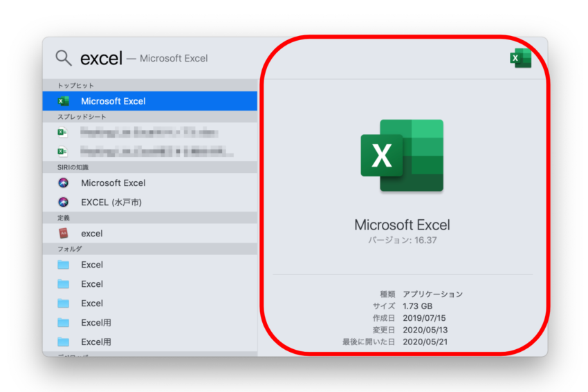The image size is (588, 392).
Task: Open the first blurred spreadsheet file
Action: (149, 132)
